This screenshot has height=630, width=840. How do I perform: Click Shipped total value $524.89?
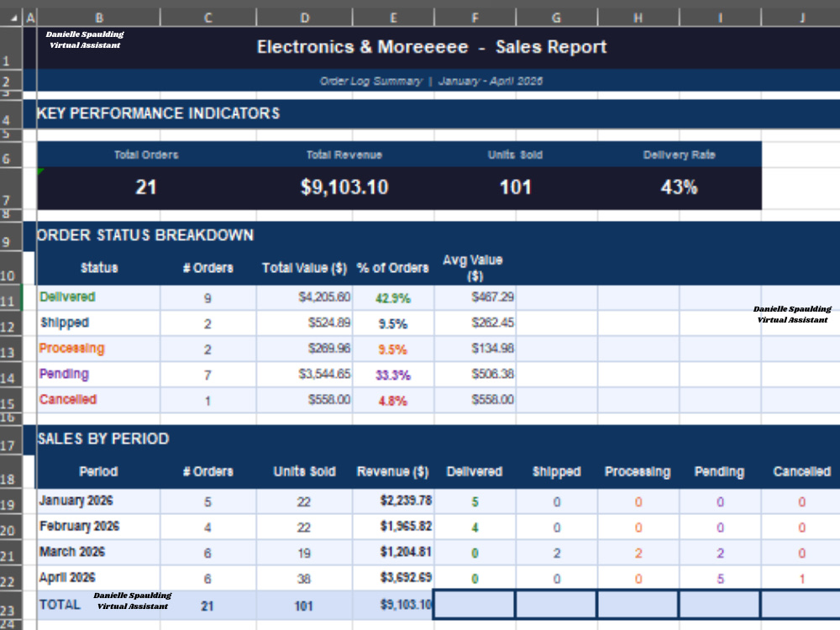[329, 323]
